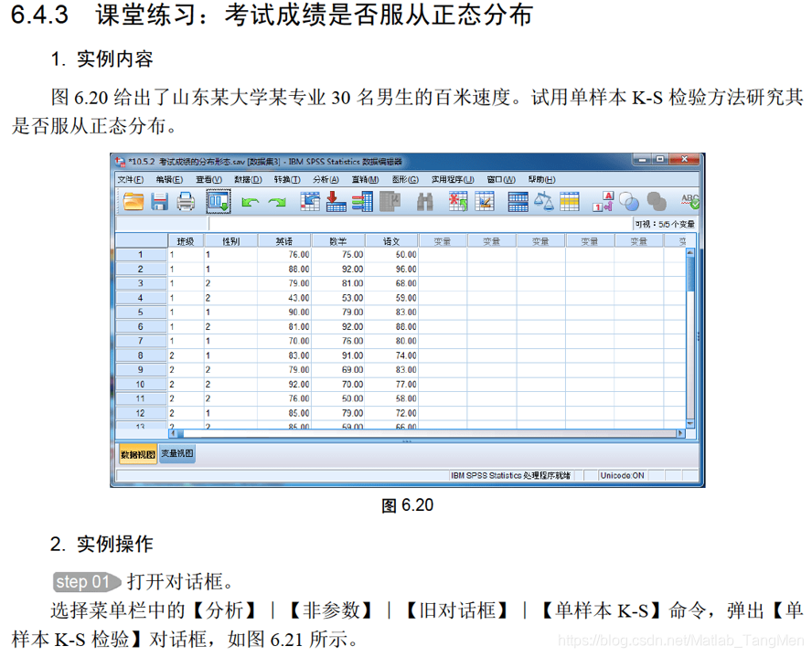Click the horizontal scrollbar left arrow
This screenshot has height=657, width=812.
[x=174, y=433]
